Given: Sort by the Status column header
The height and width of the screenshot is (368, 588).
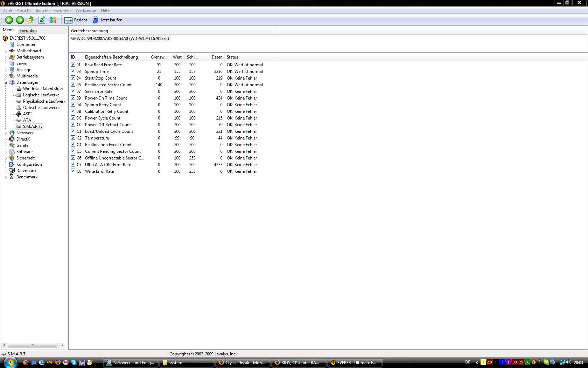Looking at the screenshot, I should [250, 57].
